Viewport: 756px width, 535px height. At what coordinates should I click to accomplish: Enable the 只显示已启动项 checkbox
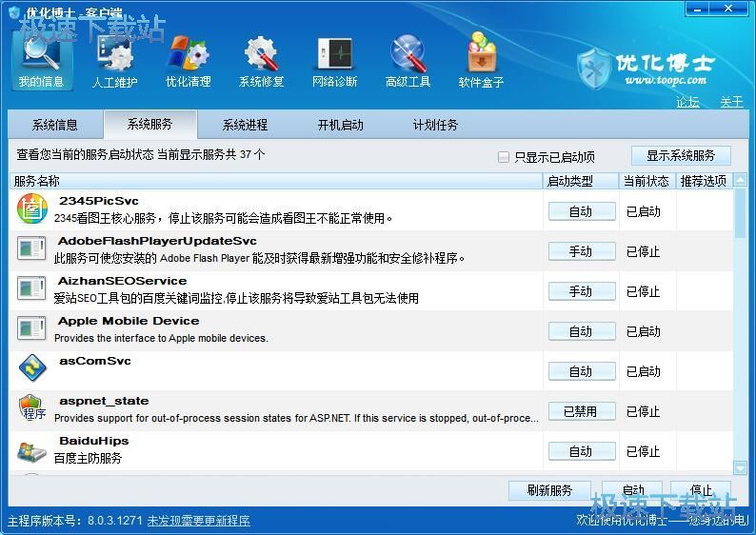coord(504,157)
